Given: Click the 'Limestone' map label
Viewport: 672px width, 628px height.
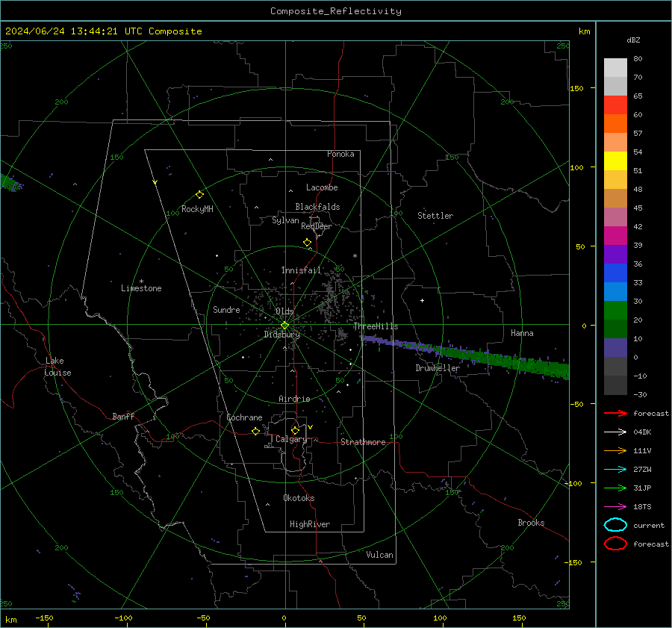Looking at the screenshot, I should (141, 288).
